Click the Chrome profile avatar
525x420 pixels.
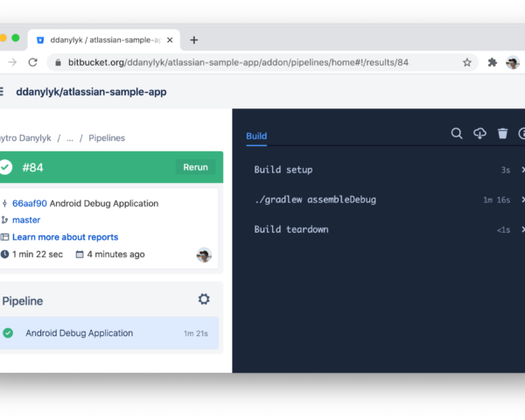513,63
